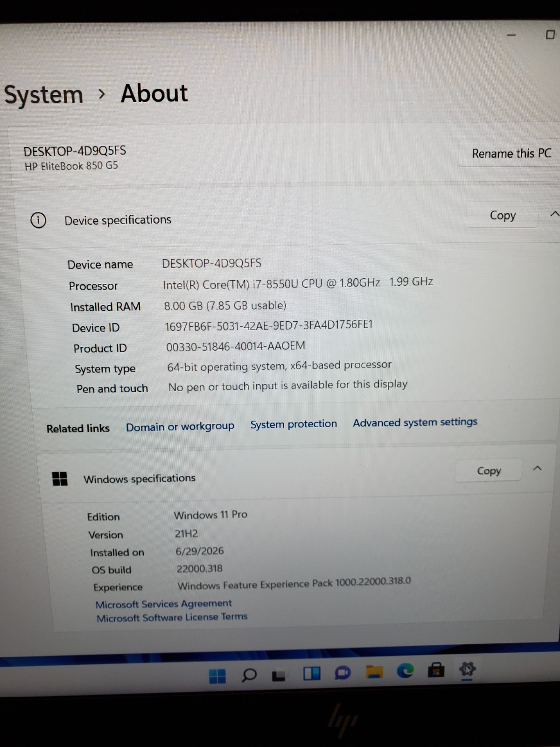Maximize the Settings window

550,35
